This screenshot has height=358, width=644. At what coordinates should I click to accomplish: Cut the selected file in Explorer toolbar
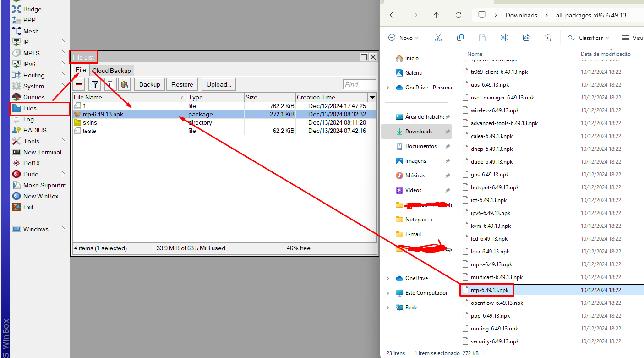tap(438, 37)
